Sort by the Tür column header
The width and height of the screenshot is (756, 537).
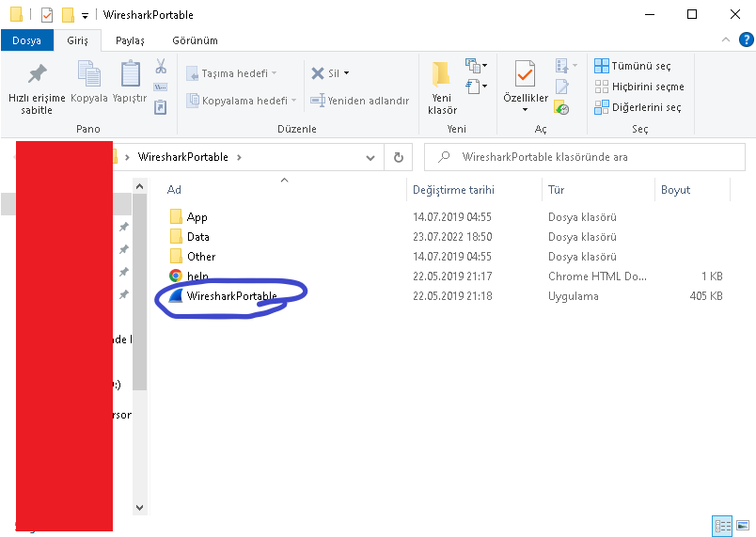[x=556, y=190]
